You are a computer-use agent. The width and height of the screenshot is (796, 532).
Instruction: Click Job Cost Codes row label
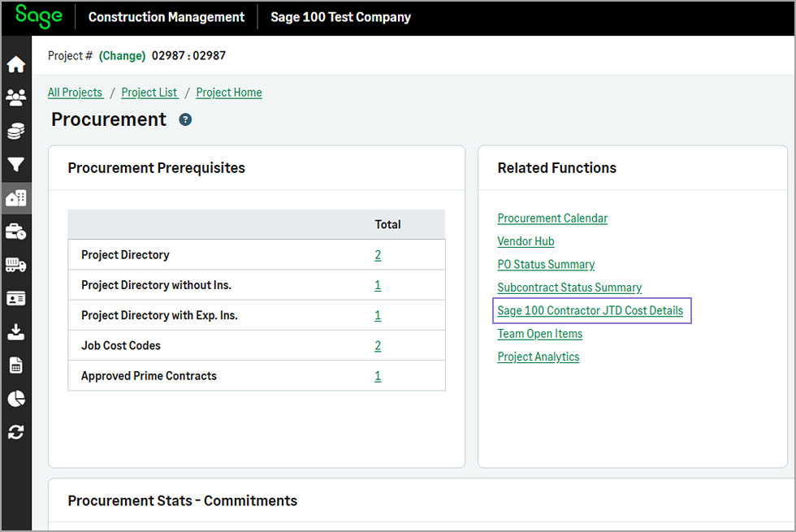click(121, 346)
